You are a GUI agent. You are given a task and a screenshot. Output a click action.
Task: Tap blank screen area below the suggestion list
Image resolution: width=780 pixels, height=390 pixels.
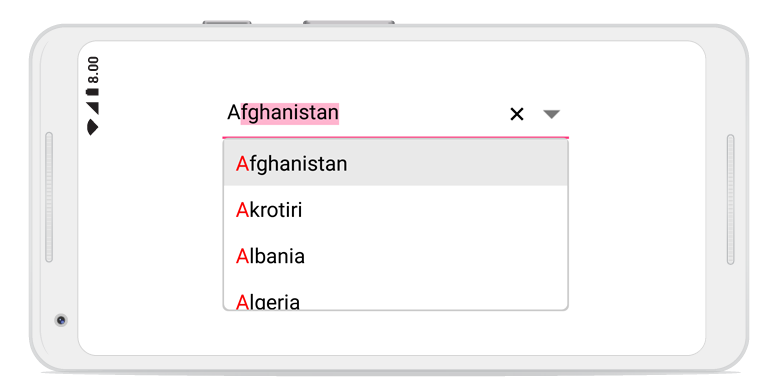click(x=395, y=333)
